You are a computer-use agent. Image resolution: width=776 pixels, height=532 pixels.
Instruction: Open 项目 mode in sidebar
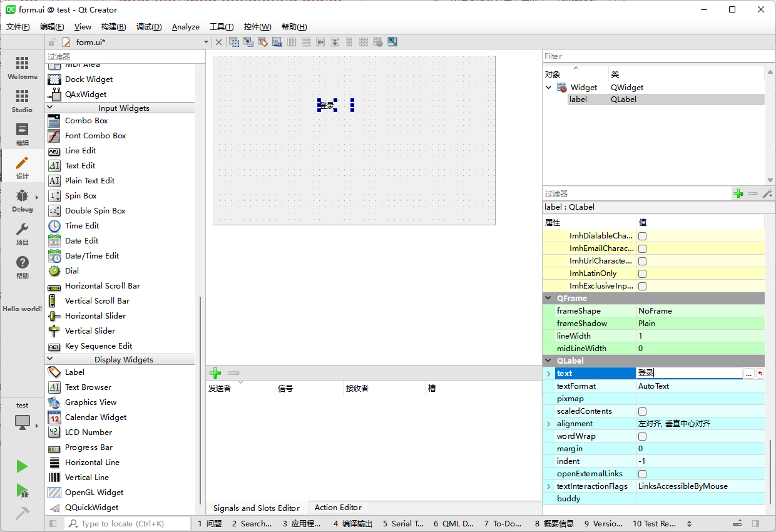(x=23, y=234)
